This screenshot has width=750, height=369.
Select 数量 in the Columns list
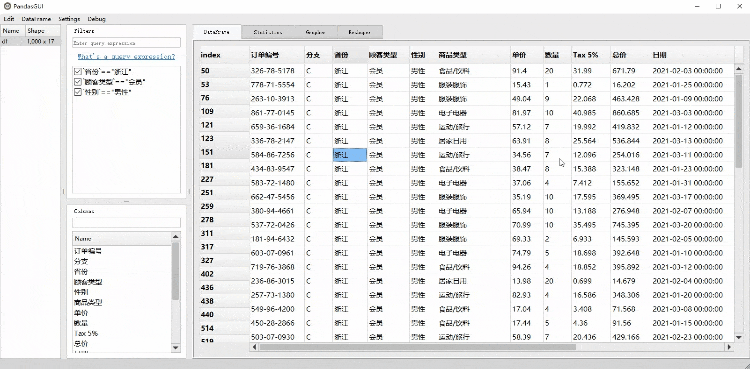pyautogui.click(x=81, y=323)
